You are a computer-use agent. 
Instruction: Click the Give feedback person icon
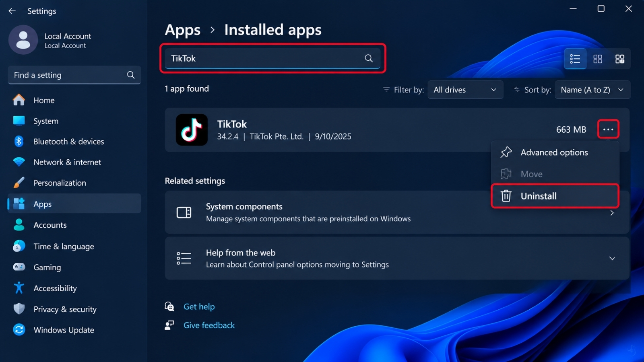click(169, 325)
